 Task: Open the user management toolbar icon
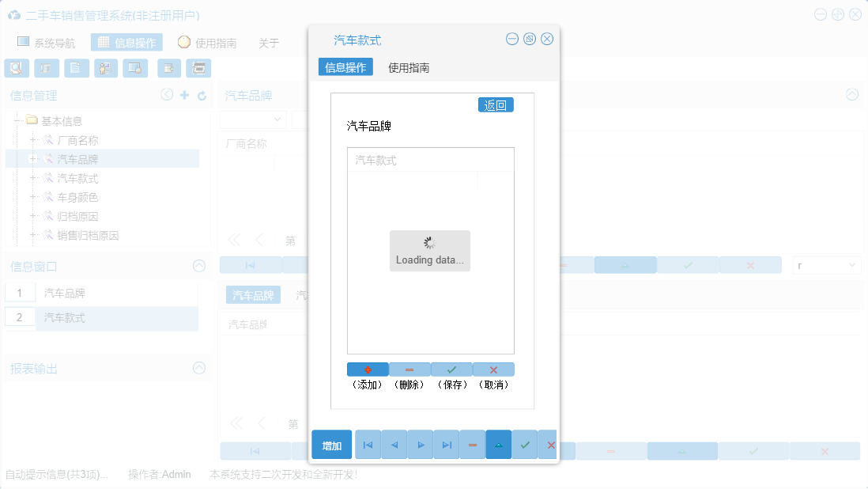[x=106, y=68]
